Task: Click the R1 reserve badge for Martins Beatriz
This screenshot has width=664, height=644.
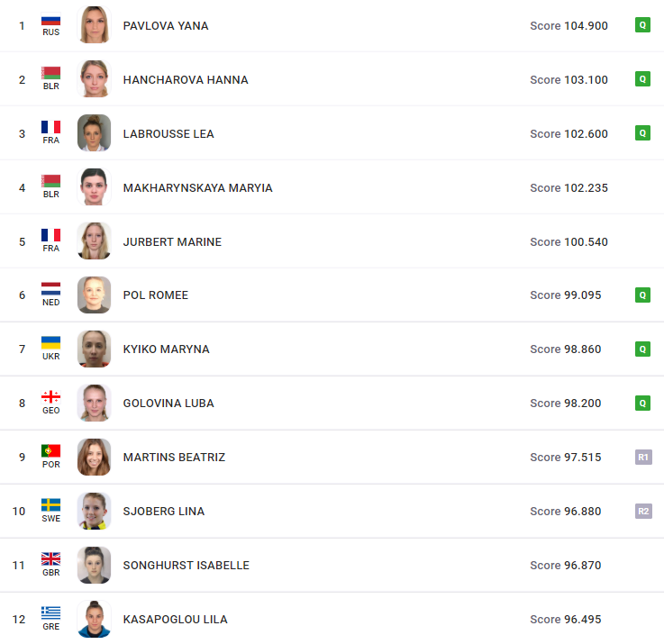Action: pos(643,457)
